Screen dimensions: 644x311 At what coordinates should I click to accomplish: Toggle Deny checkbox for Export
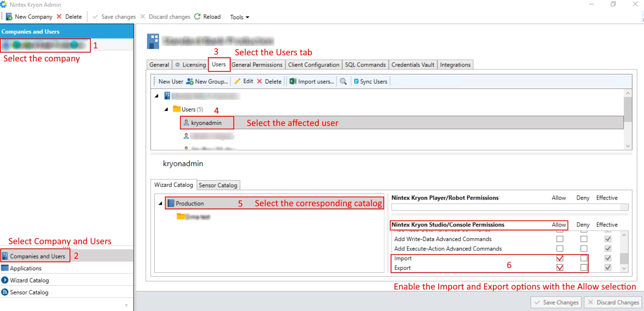point(584,268)
